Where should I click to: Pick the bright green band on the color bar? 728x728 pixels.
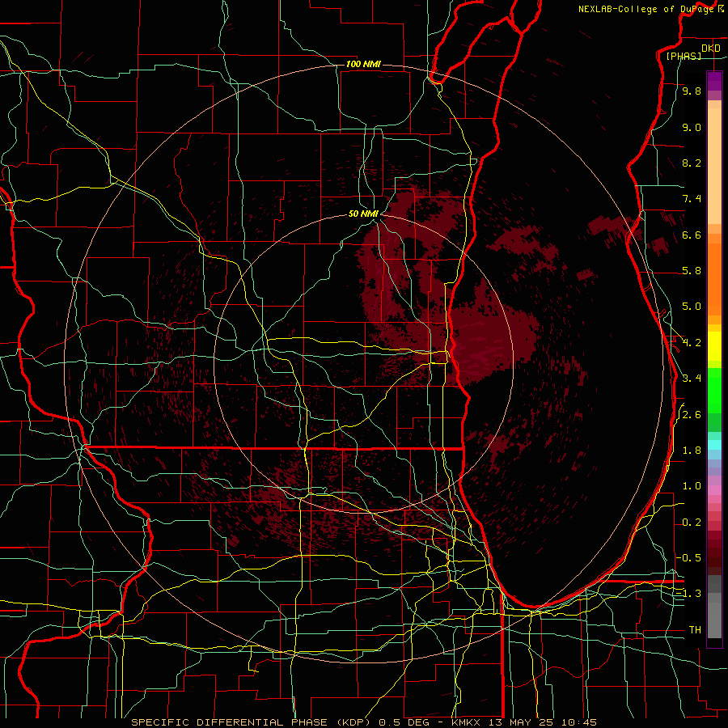[714, 392]
